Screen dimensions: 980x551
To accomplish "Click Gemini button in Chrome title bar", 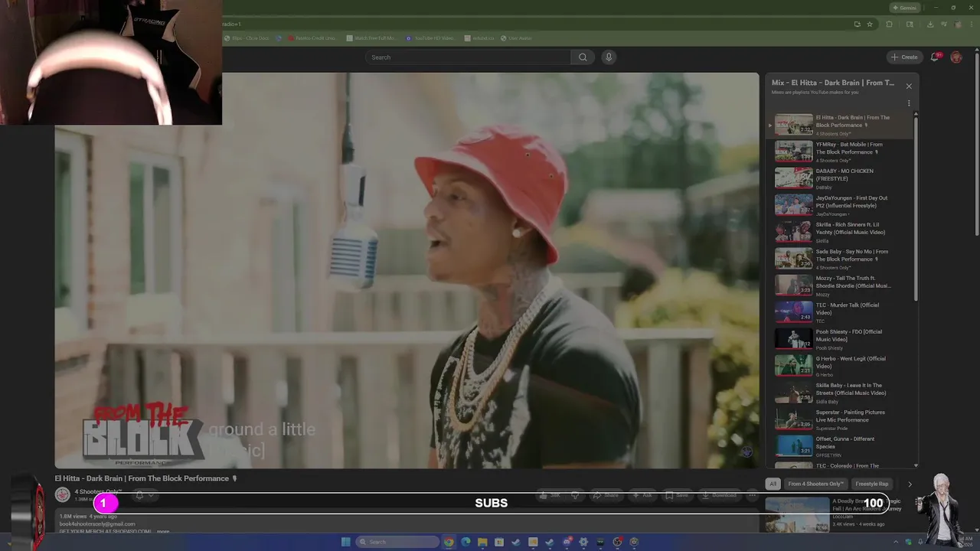I will [x=904, y=8].
